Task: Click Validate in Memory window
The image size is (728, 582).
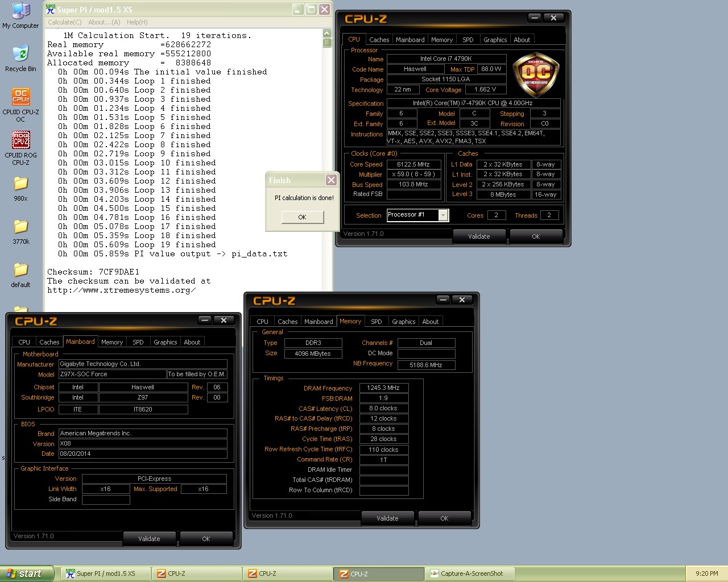Action: [x=387, y=518]
